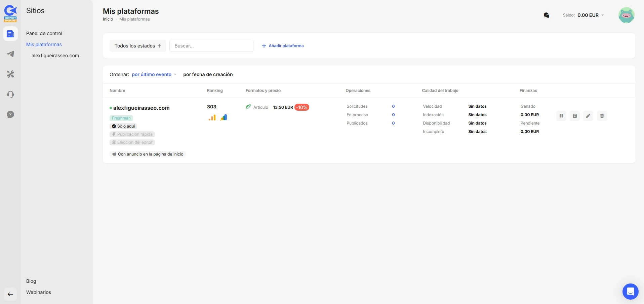Click the 13.50 EUR article price
Viewport: 644px width, 304px height.
coord(283,107)
